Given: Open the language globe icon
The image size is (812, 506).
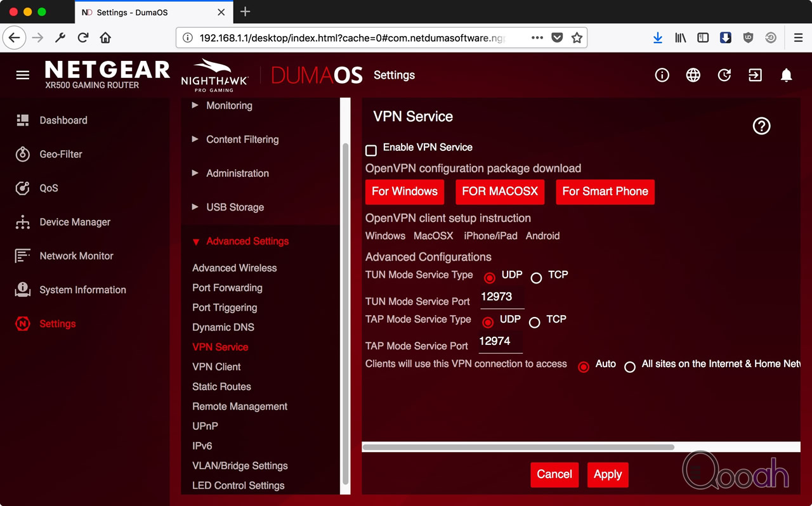Looking at the screenshot, I should [693, 75].
